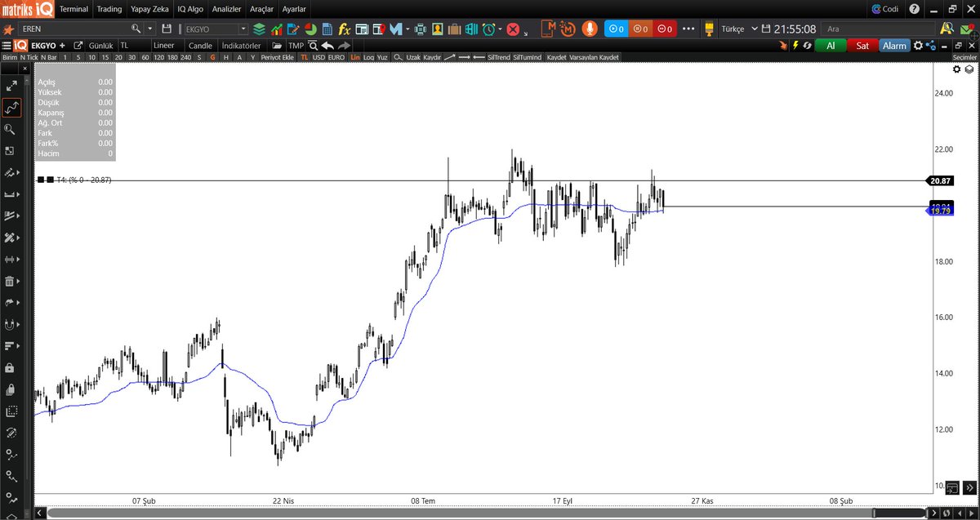This screenshot has width=980, height=520.
Task: Click the red stop counter badge
Action: pyautogui.click(x=665, y=29)
